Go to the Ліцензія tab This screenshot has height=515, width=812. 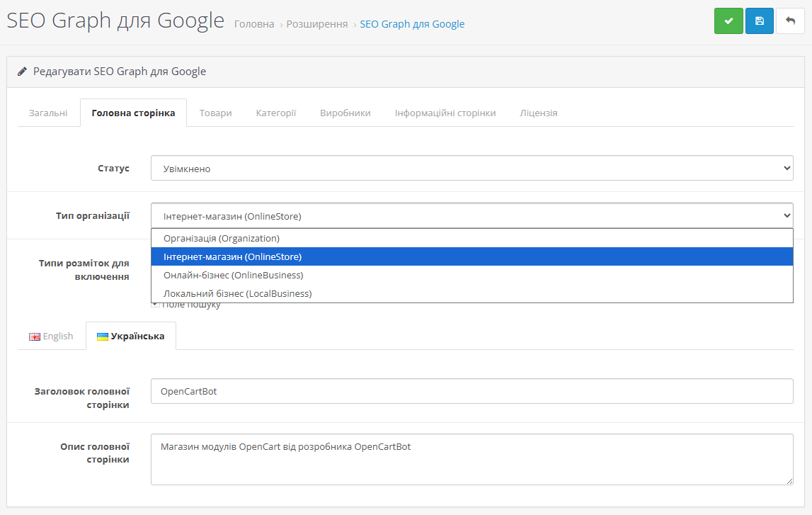[x=538, y=113]
